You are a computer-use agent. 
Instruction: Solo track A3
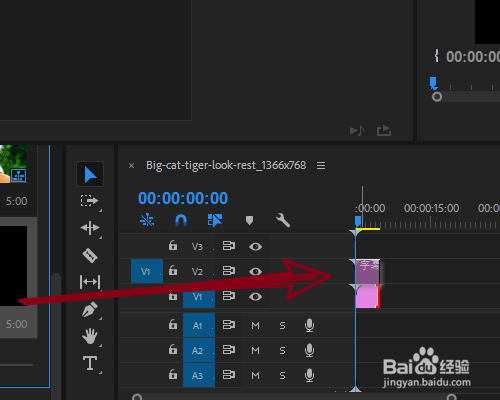click(x=282, y=375)
